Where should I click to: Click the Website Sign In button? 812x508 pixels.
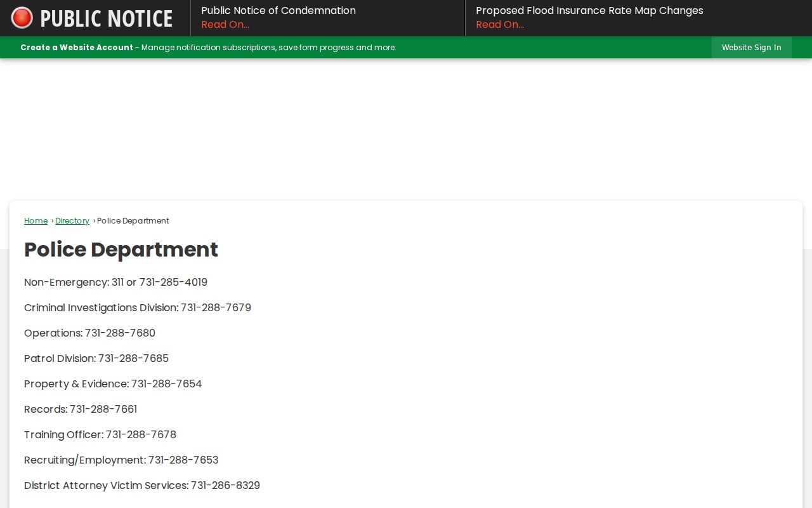click(752, 48)
